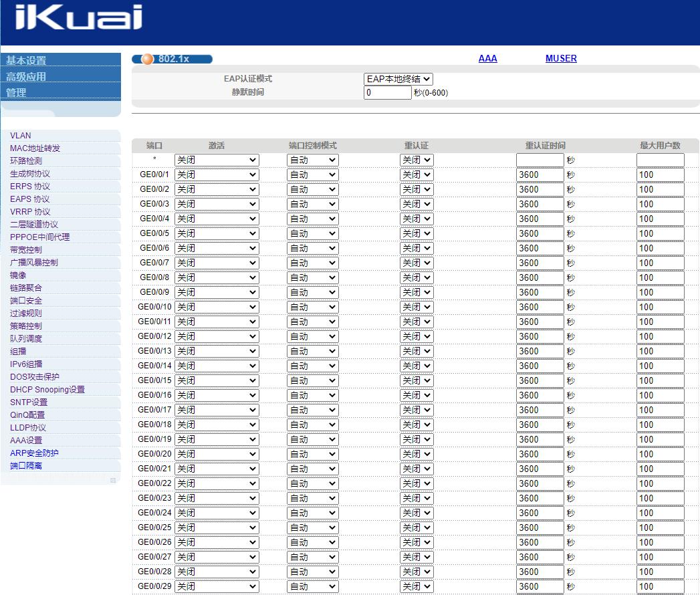Open 广播风暴控制 sidebar item
700x595 pixels.
[34, 263]
